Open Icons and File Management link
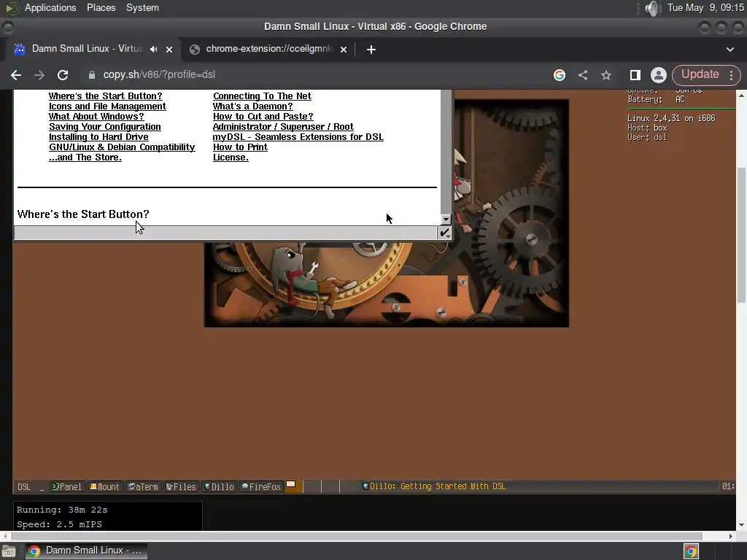Screen dimensions: 747x560 tap(107, 106)
